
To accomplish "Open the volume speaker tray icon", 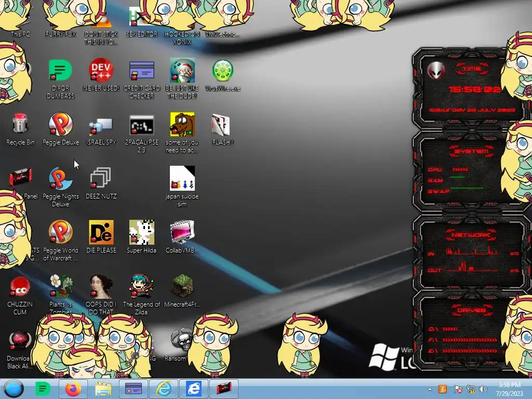I will (483, 389).
